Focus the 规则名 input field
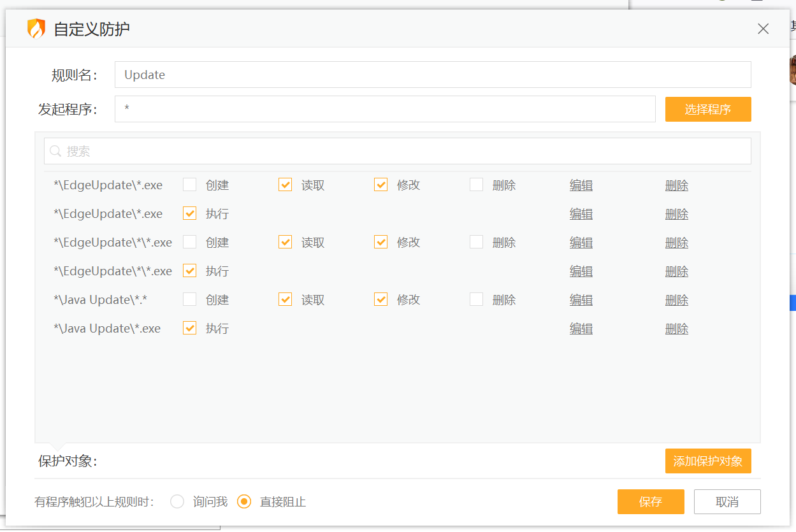This screenshot has width=796, height=532. tap(432, 75)
